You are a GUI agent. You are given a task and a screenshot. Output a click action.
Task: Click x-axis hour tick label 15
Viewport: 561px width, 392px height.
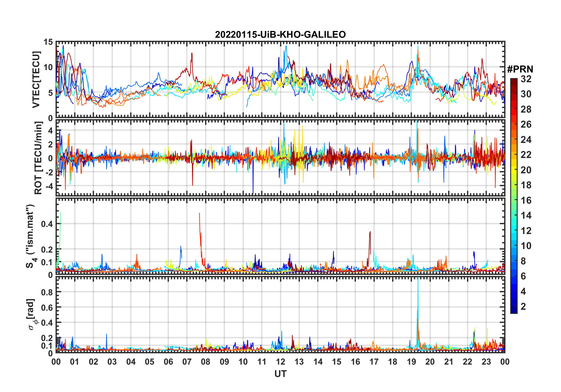[x=337, y=362]
